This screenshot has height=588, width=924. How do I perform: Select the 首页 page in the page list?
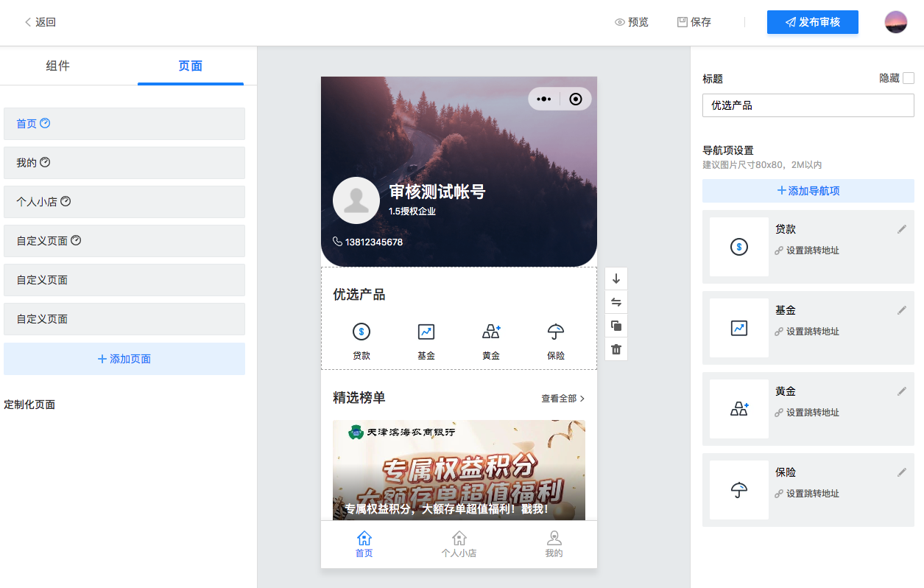[x=124, y=124]
